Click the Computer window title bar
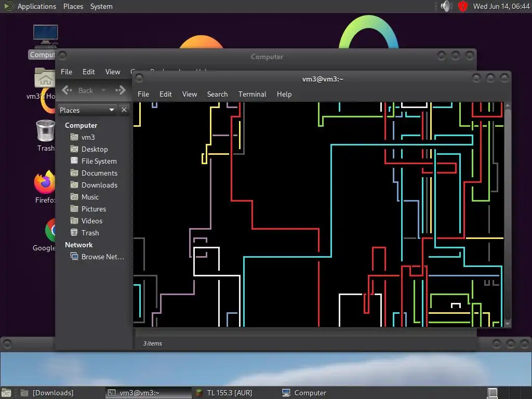This screenshot has height=399, width=532. [x=267, y=57]
